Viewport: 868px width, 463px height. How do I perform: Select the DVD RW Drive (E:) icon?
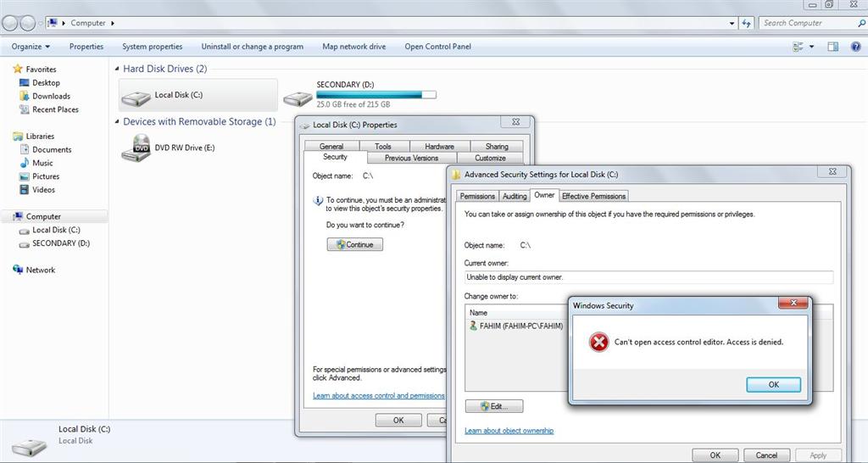[x=136, y=148]
